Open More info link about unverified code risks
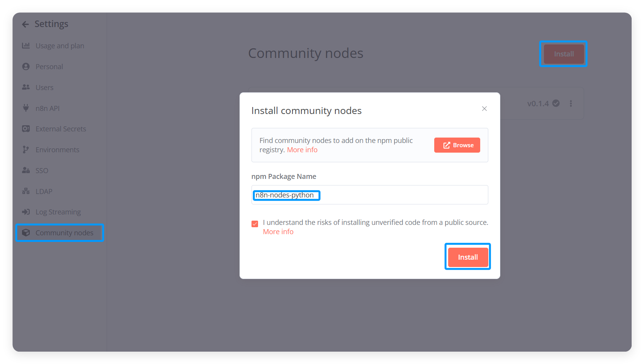This screenshot has height=364, width=644. click(278, 231)
